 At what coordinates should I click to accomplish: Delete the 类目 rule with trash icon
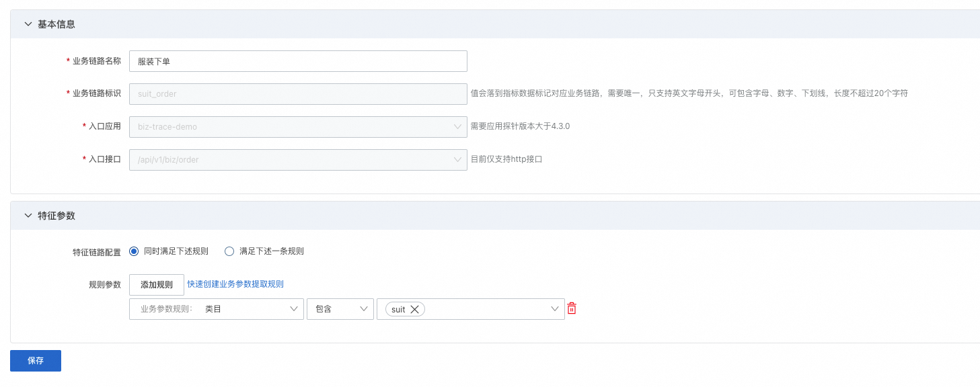[x=572, y=308]
